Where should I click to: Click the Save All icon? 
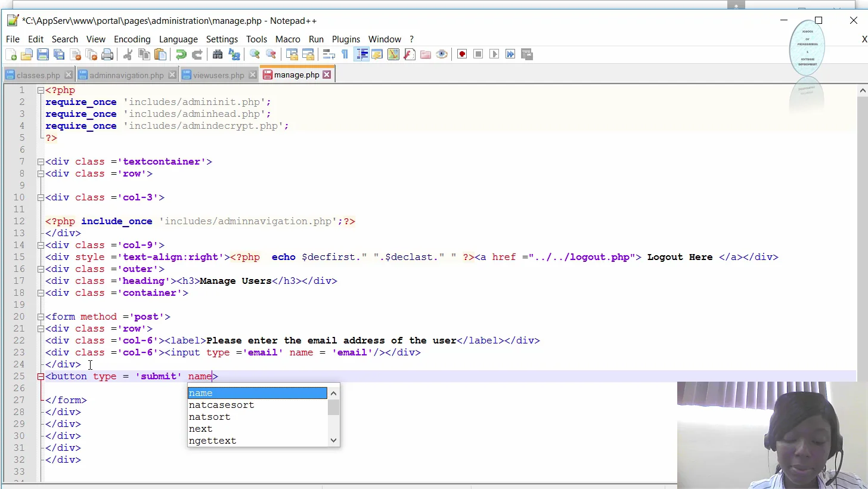point(59,54)
